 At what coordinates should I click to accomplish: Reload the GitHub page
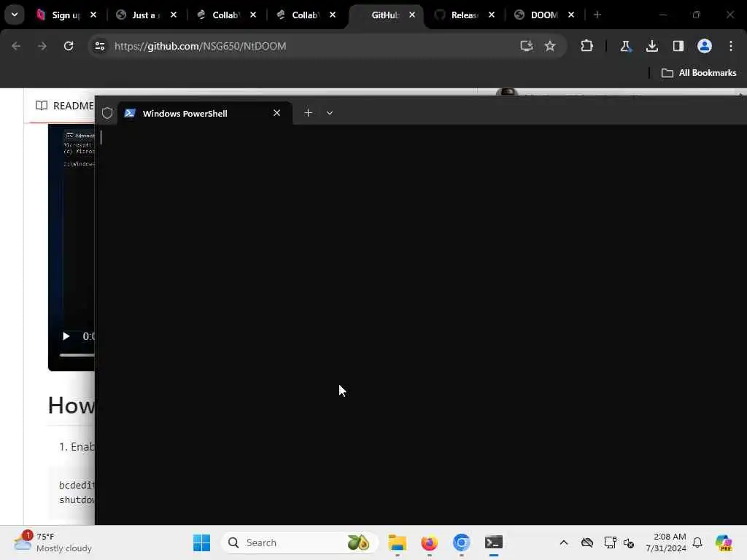pyautogui.click(x=69, y=46)
